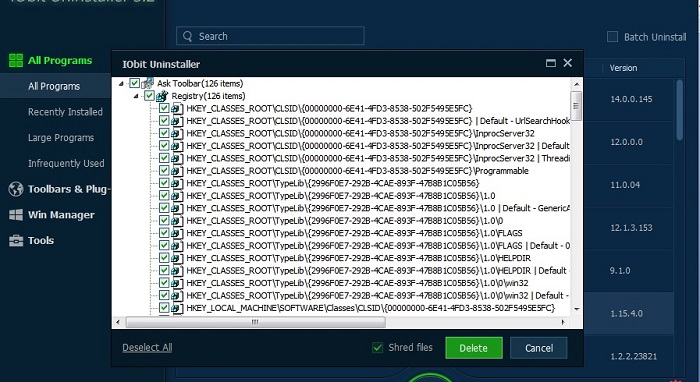Uncheck the Ask Toolbar(126 items) checkbox
Screen dimensions: 700x382
coord(134,83)
